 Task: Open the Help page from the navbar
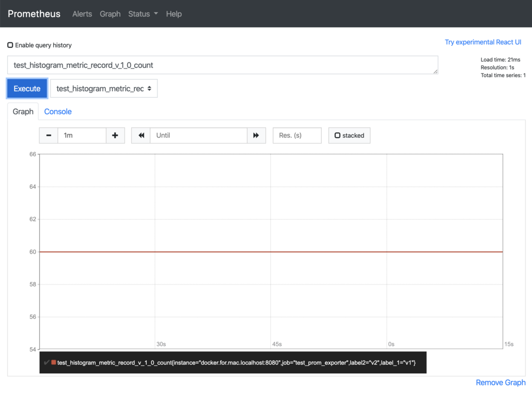(173, 14)
